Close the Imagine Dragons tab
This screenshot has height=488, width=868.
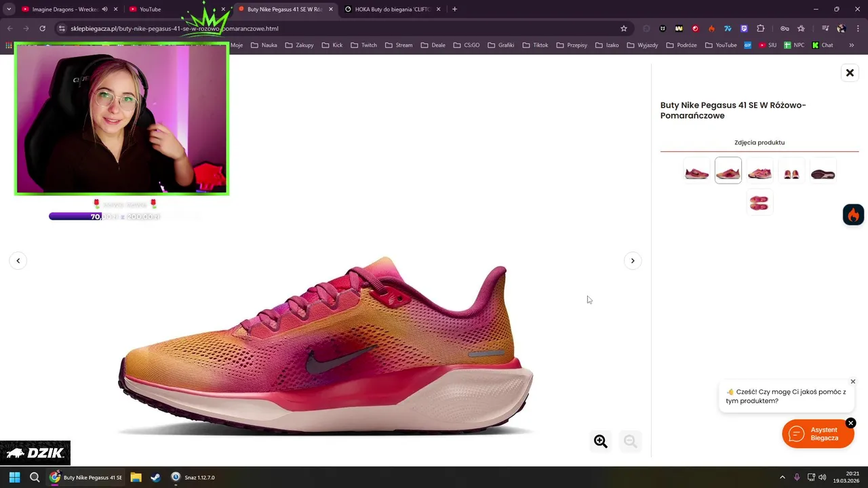point(115,9)
